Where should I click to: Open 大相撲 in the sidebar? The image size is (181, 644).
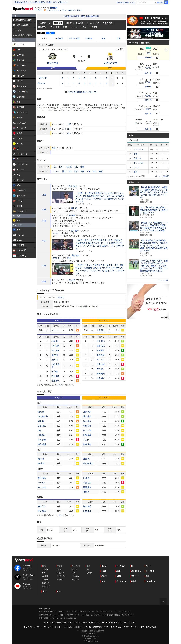click(x=24, y=117)
